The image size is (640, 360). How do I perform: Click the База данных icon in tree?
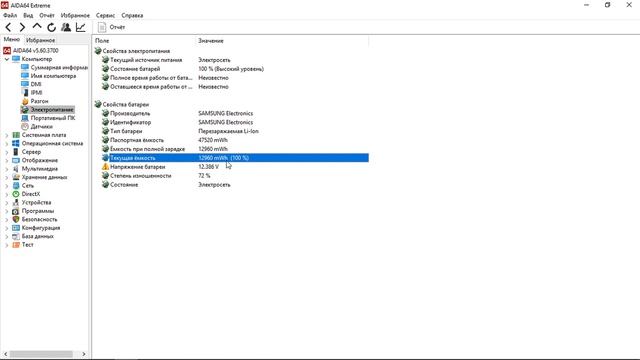click(16, 236)
